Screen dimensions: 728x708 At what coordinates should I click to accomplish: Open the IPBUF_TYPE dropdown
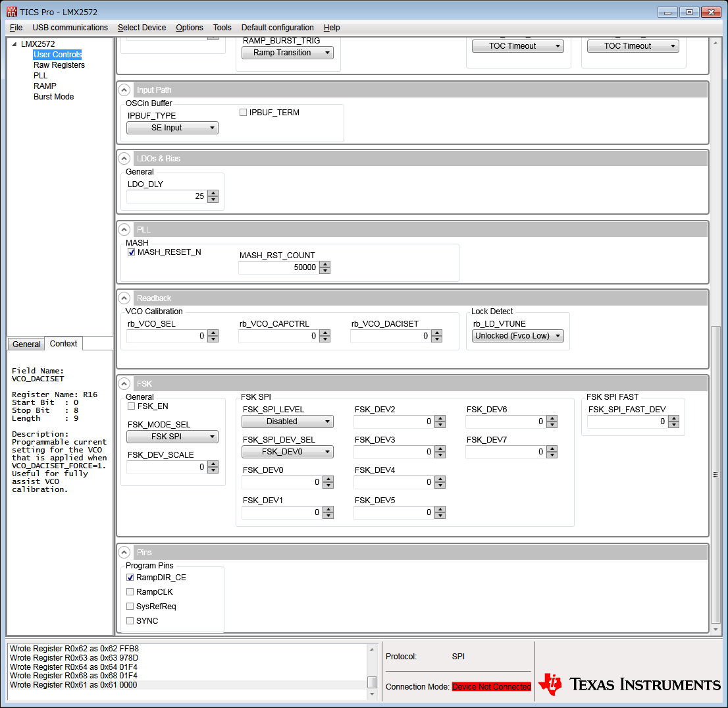click(x=172, y=128)
